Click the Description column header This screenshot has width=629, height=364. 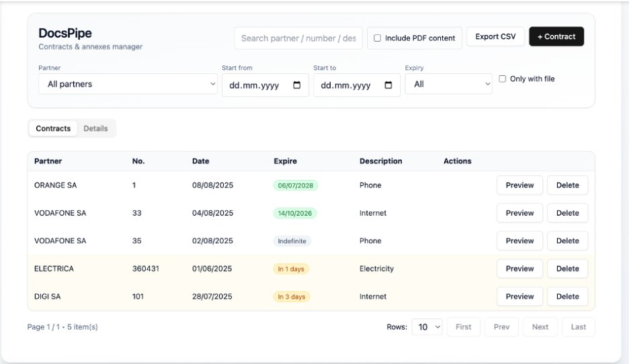380,161
